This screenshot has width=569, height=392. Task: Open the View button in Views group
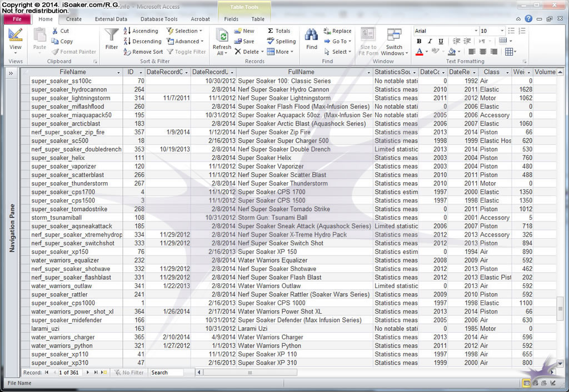point(15,42)
